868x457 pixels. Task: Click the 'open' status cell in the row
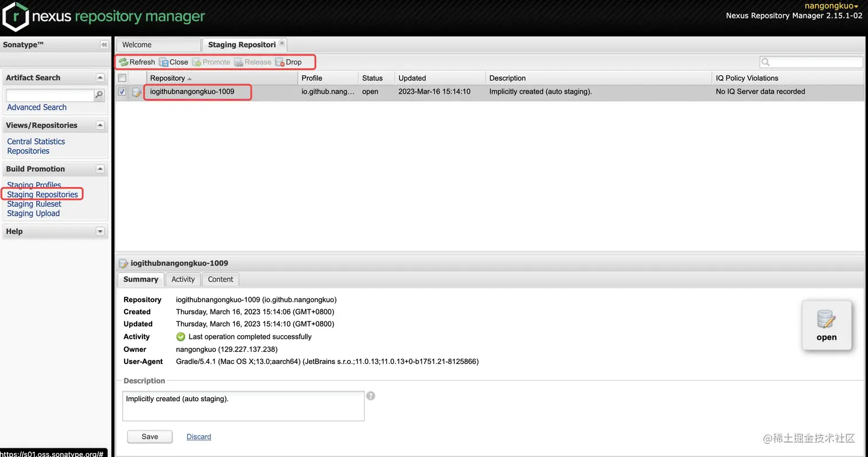[x=370, y=91]
